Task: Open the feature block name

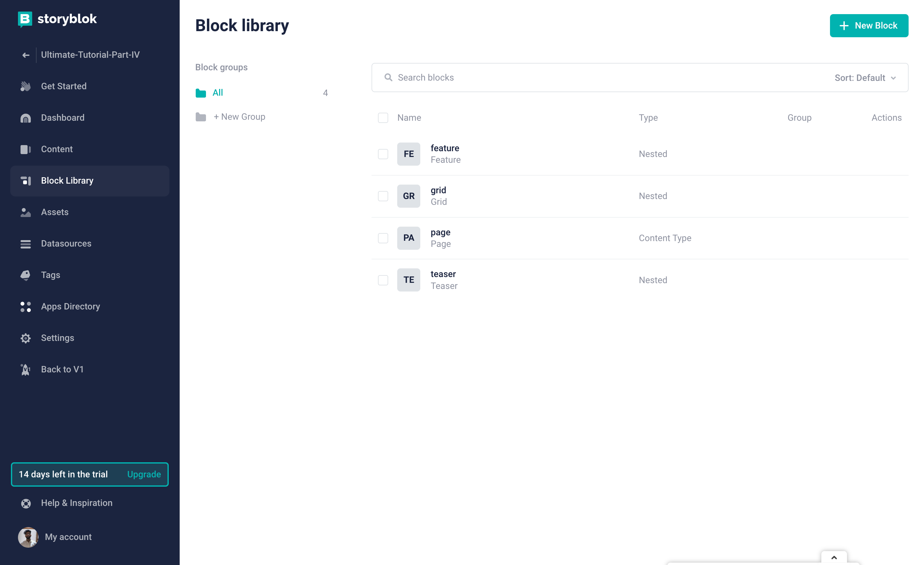Action: click(445, 148)
